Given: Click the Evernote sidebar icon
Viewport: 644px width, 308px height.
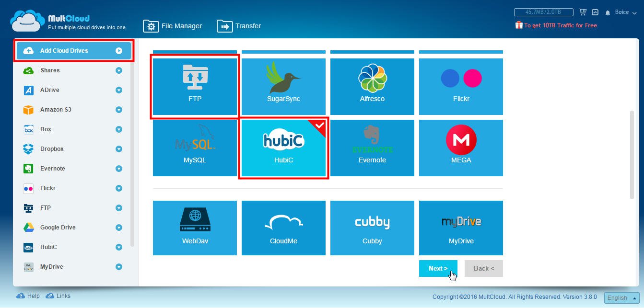Looking at the screenshot, I should point(28,169).
